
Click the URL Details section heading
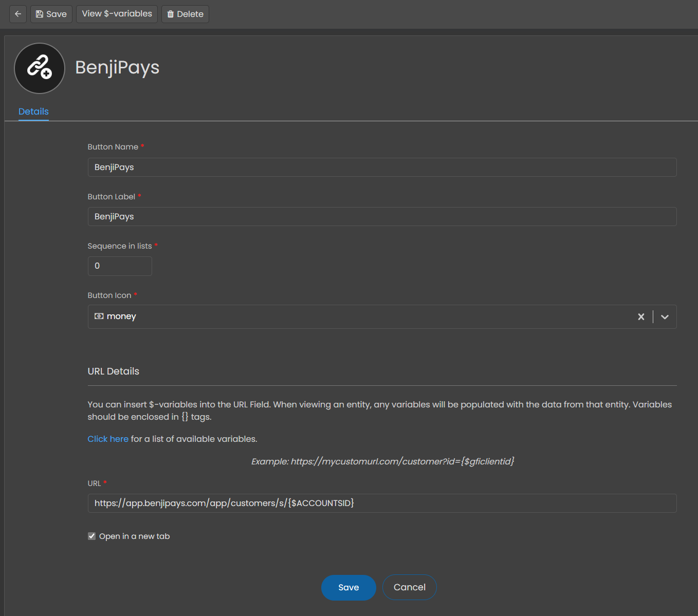coord(114,371)
